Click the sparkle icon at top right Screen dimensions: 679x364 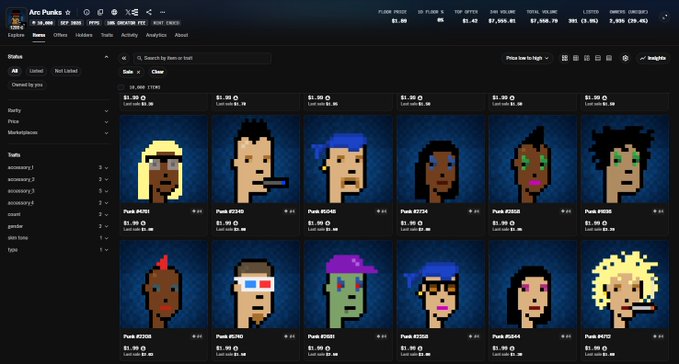point(664,17)
